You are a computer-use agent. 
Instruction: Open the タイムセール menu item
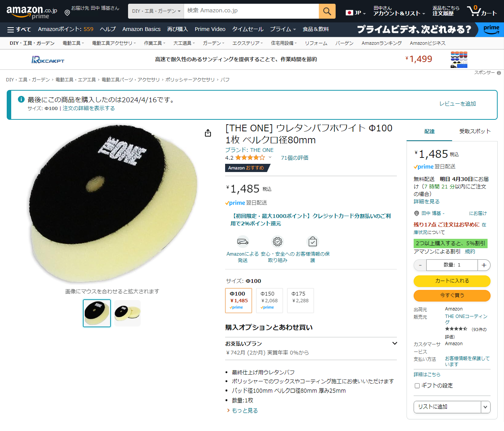248,29
